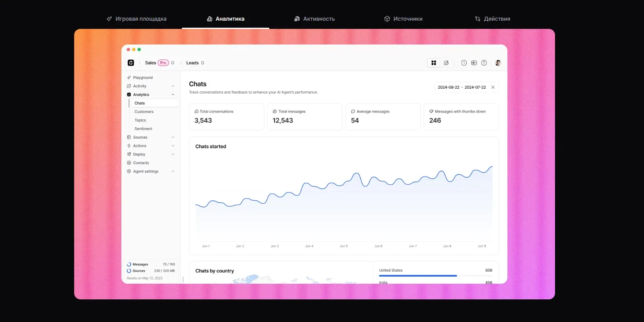Open the Sales Pro workspace switcher
The height and width of the screenshot is (322, 644).
(159, 63)
